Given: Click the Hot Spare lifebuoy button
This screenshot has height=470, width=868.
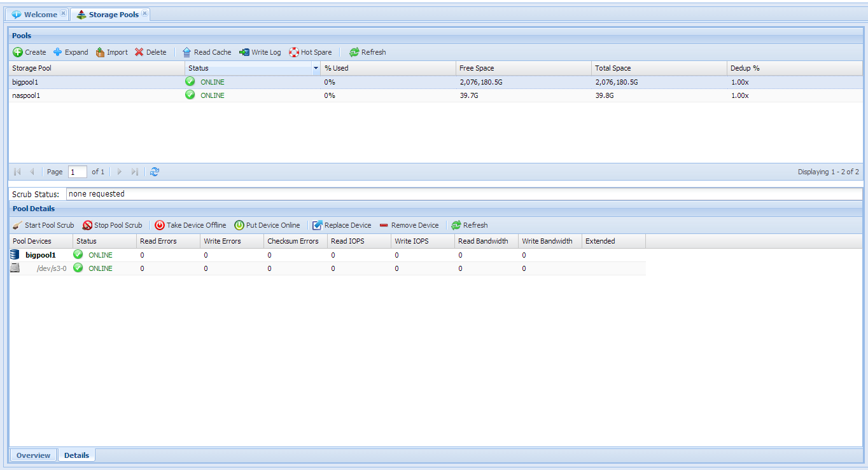Looking at the screenshot, I should click(x=310, y=52).
